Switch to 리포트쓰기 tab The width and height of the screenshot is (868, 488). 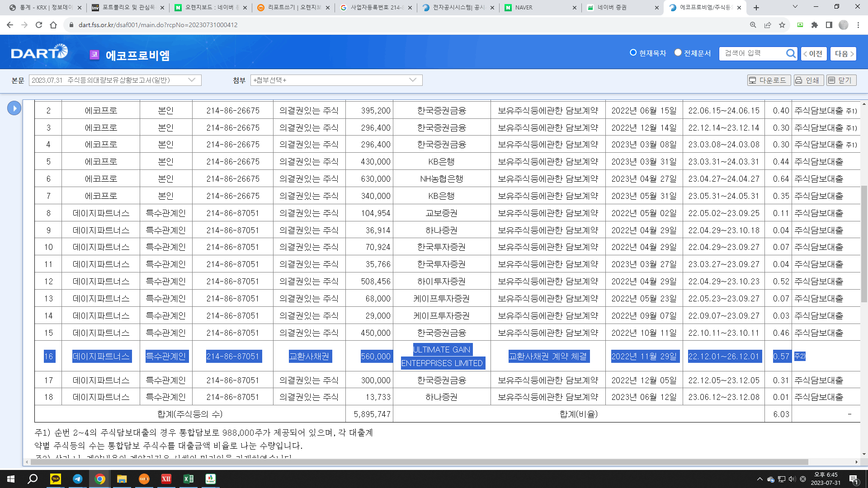(294, 8)
